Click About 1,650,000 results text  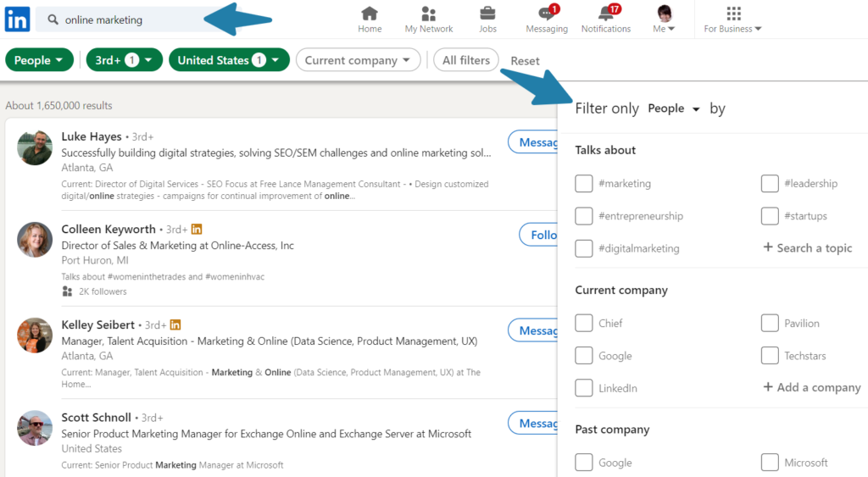58,106
